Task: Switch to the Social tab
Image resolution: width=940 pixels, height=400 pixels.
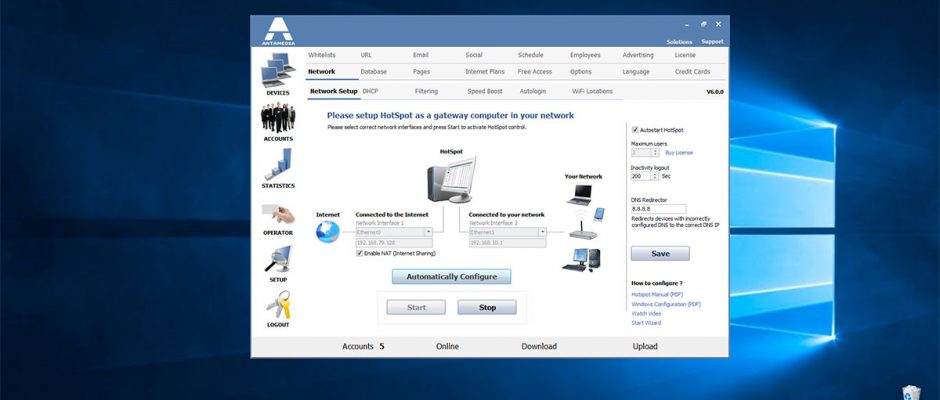Action: [x=474, y=55]
